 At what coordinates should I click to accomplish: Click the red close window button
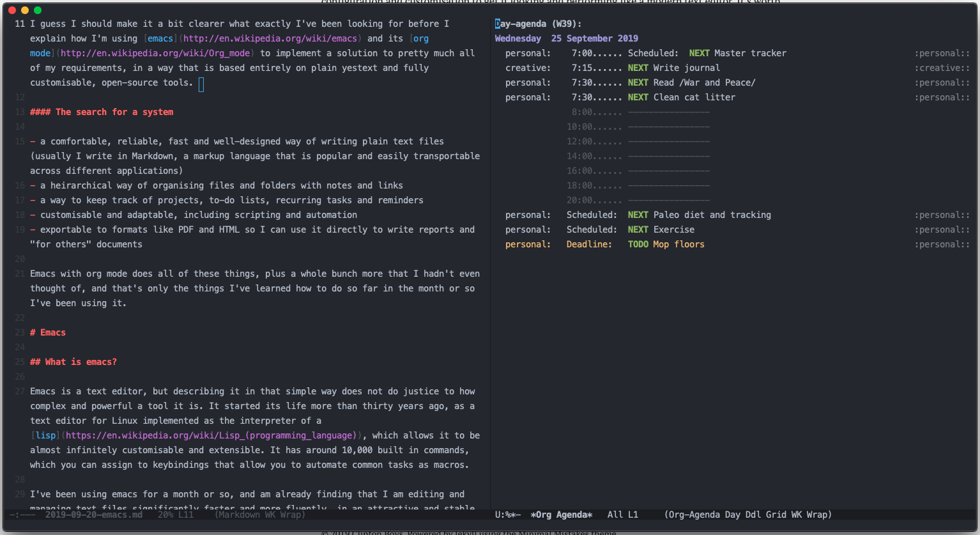[12, 10]
